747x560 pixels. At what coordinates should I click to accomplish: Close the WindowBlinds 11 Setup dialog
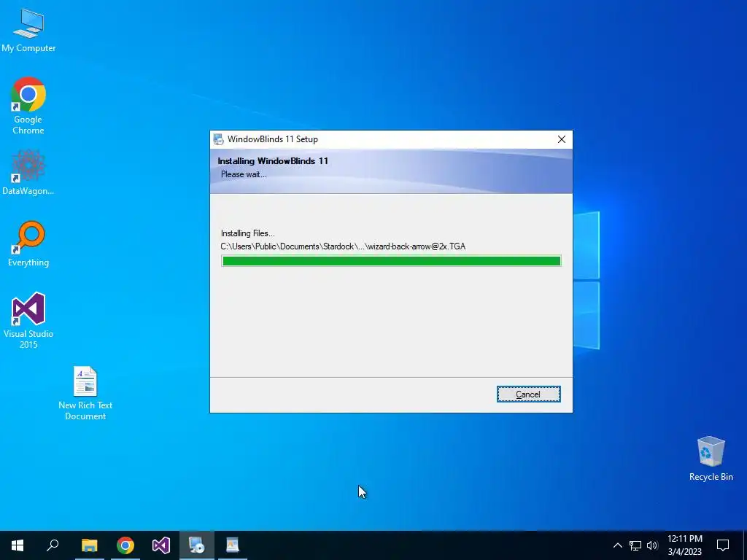pyautogui.click(x=562, y=139)
